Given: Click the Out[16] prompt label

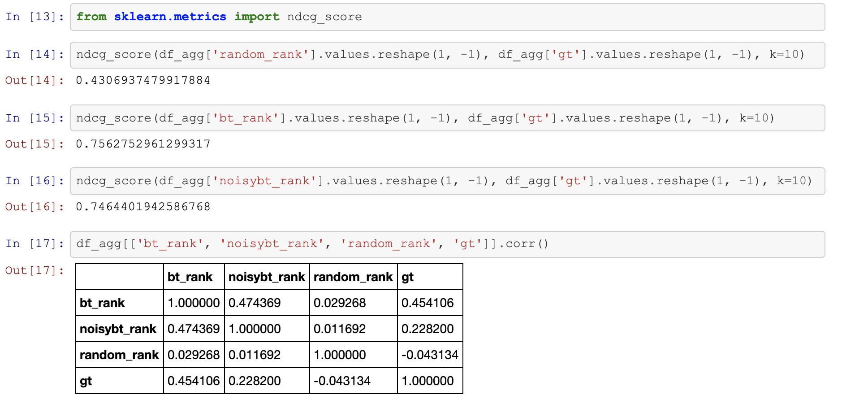Looking at the screenshot, I should (x=35, y=207).
